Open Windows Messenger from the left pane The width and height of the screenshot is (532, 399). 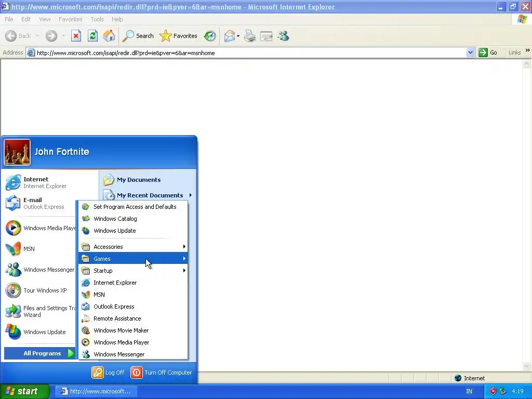(40, 270)
